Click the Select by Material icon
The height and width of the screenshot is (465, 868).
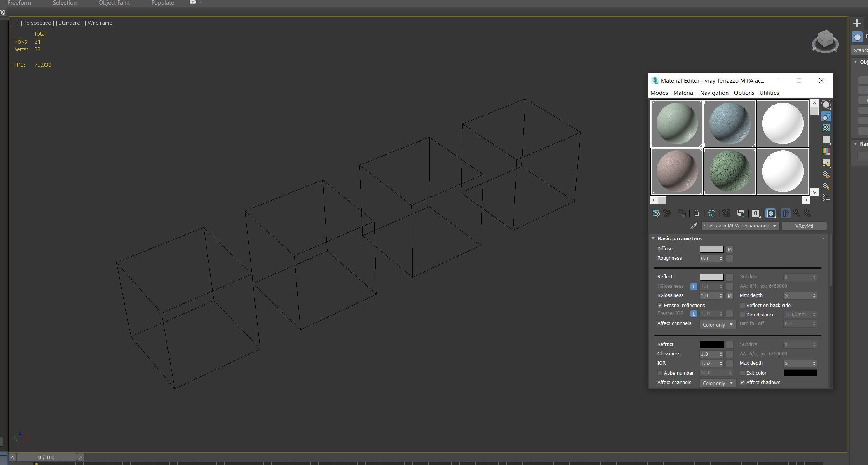(x=826, y=186)
